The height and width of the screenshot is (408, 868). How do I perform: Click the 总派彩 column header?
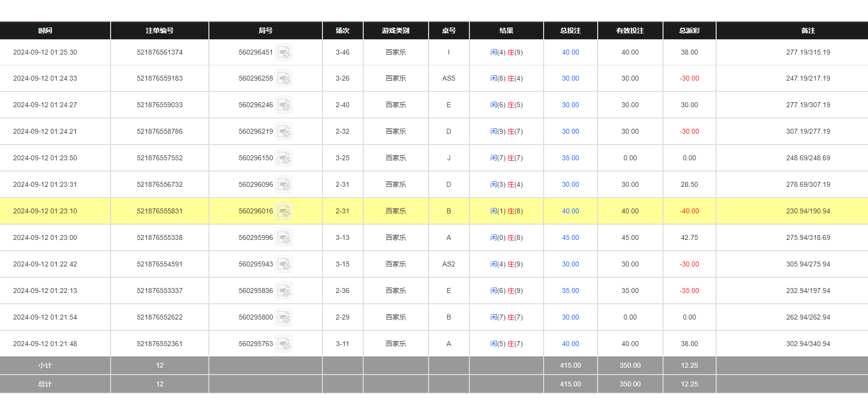(689, 30)
